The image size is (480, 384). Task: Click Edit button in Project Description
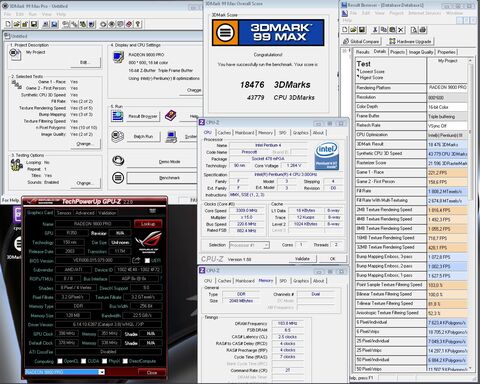pos(85,62)
